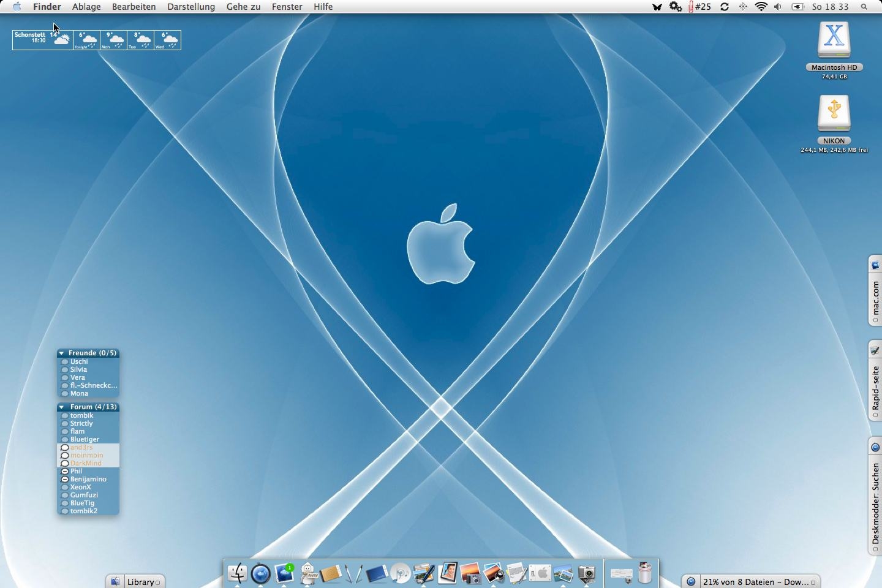This screenshot has width=882, height=588.
Task: Select contact tombik2 in Forum list
Action: [x=88, y=511]
